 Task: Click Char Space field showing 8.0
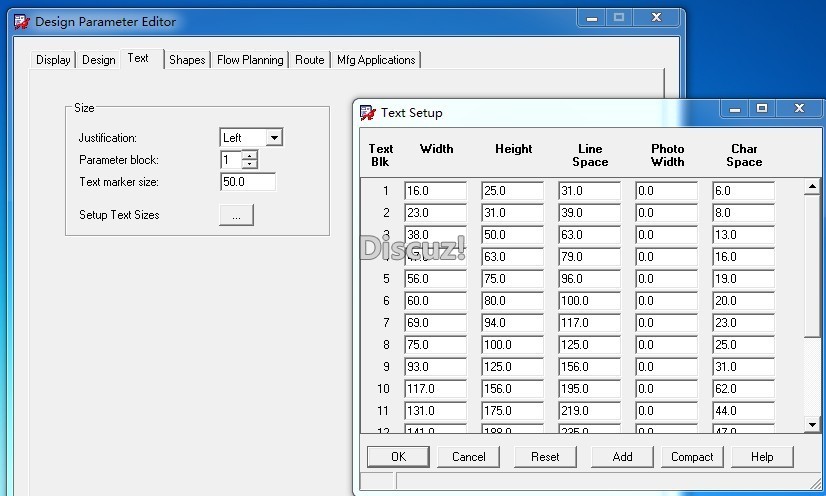[743, 213]
